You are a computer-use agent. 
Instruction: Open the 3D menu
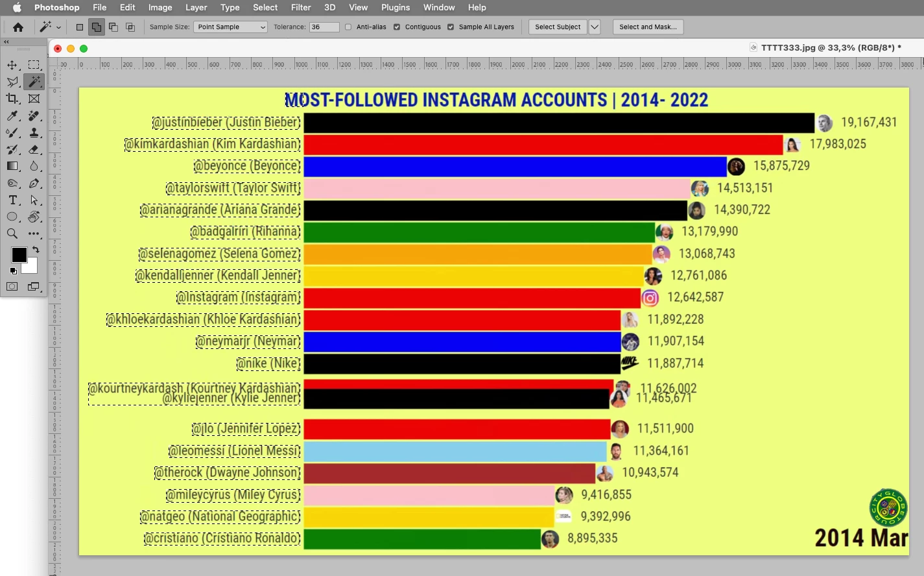pos(330,8)
